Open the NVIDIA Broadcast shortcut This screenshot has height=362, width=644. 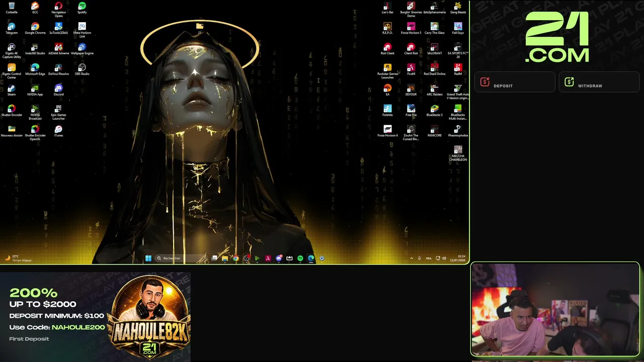pyautogui.click(x=35, y=113)
